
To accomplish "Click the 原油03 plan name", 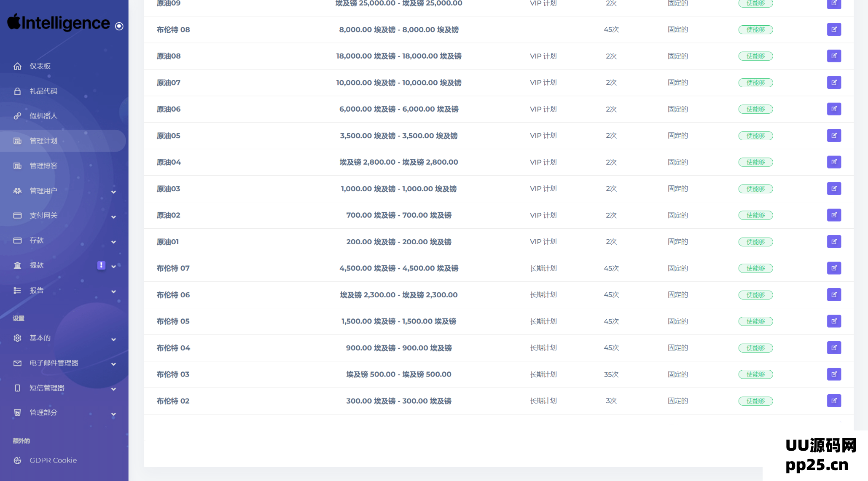I will 168,189.
